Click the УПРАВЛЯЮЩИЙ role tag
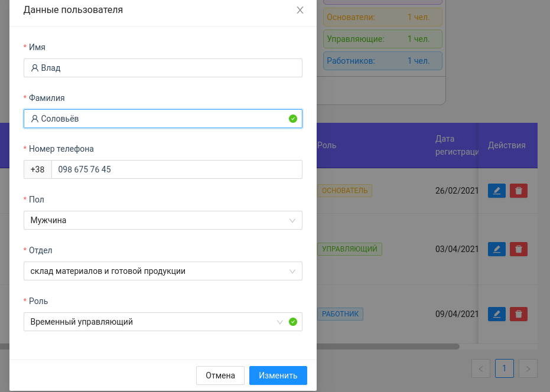550x392 pixels. (x=349, y=249)
